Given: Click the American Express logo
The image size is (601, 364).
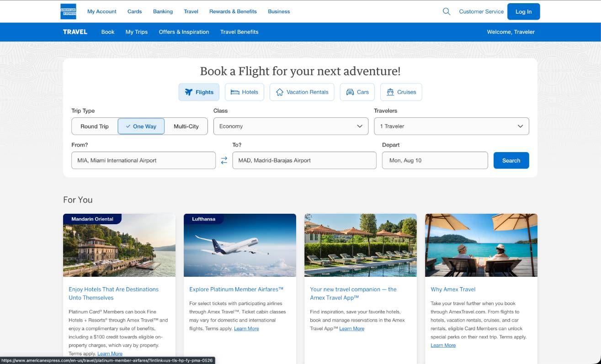Looking at the screenshot, I should tap(68, 11).
